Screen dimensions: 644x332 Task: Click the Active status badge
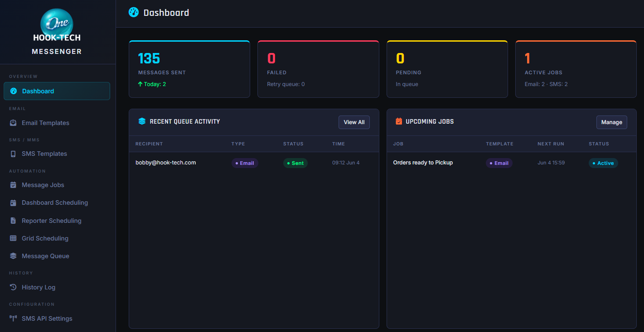[x=603, y=163]
